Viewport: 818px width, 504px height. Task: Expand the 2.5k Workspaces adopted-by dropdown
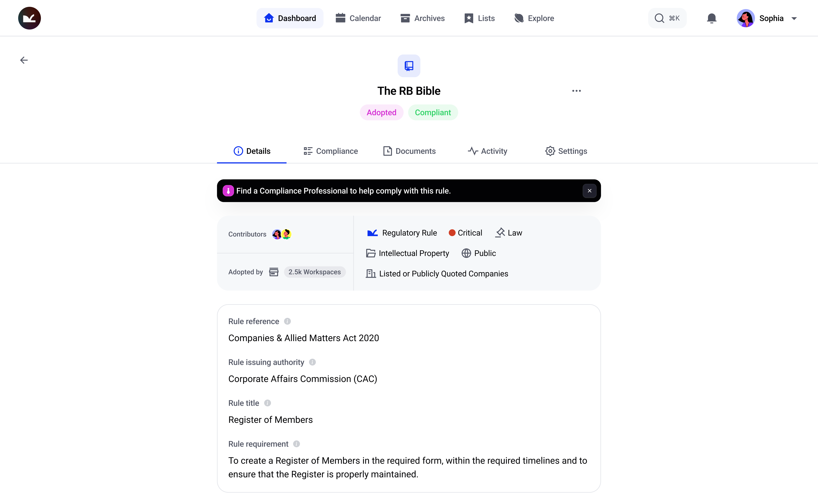tap(314, 271)
